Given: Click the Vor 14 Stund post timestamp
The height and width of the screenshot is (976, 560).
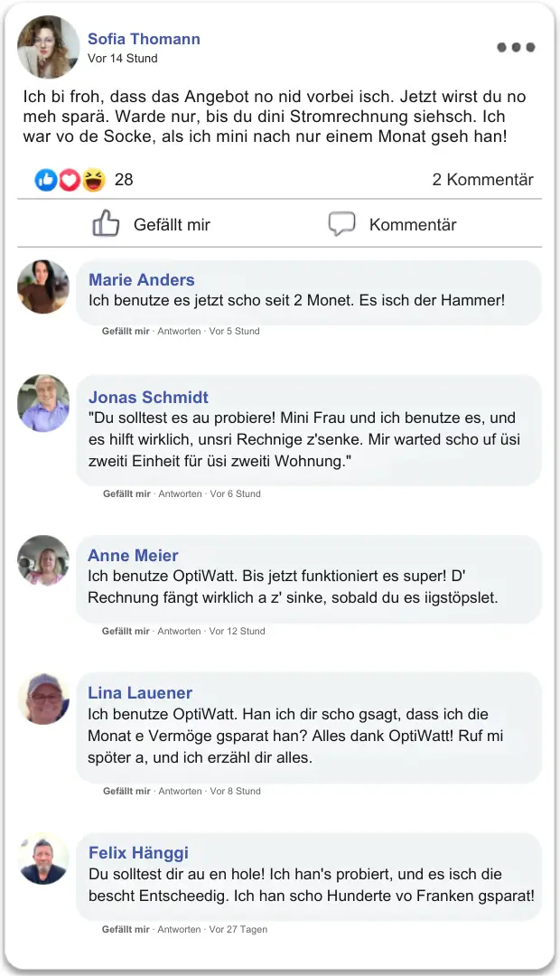Looking at the screenshot, I should point(123,59).
